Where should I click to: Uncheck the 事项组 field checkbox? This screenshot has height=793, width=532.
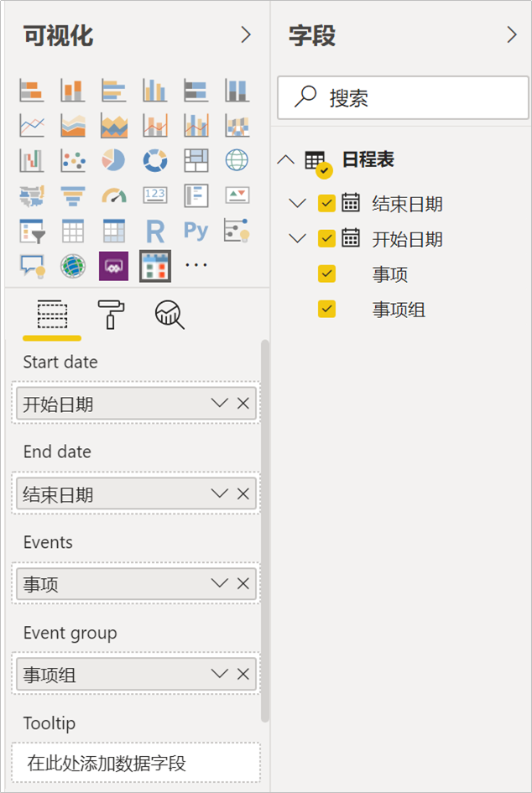pyautogui.click(x=327, y=310)
